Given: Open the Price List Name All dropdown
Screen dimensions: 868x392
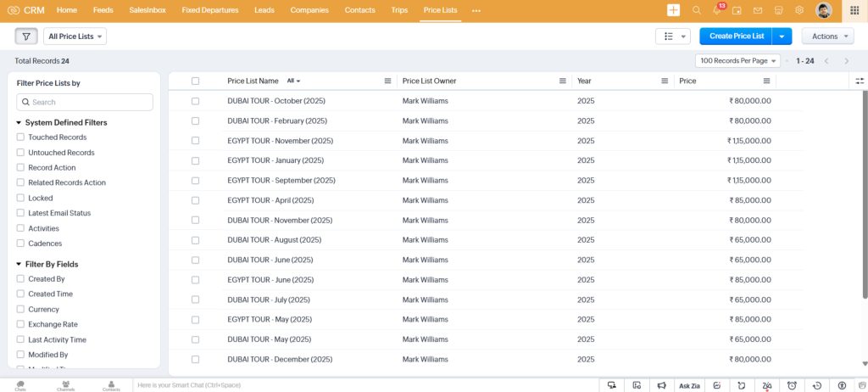Looking at the screenshot, I should coord(293,81).
